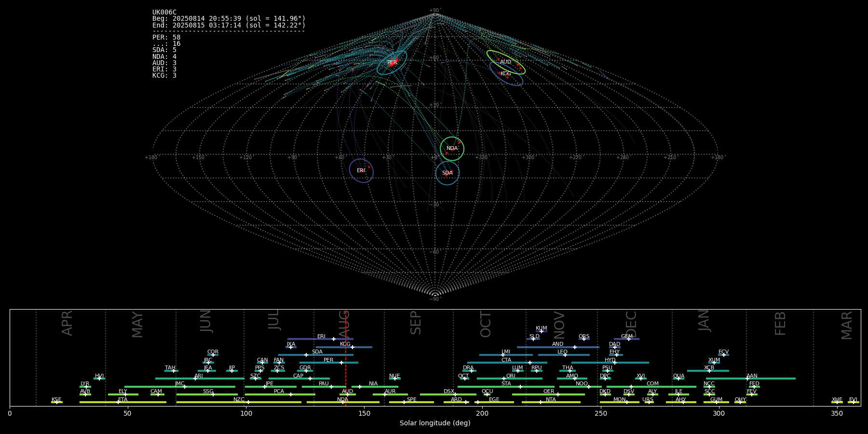Click the NDA radiant circle on sky map
868x434 pixels.
[x=452, y=149]
